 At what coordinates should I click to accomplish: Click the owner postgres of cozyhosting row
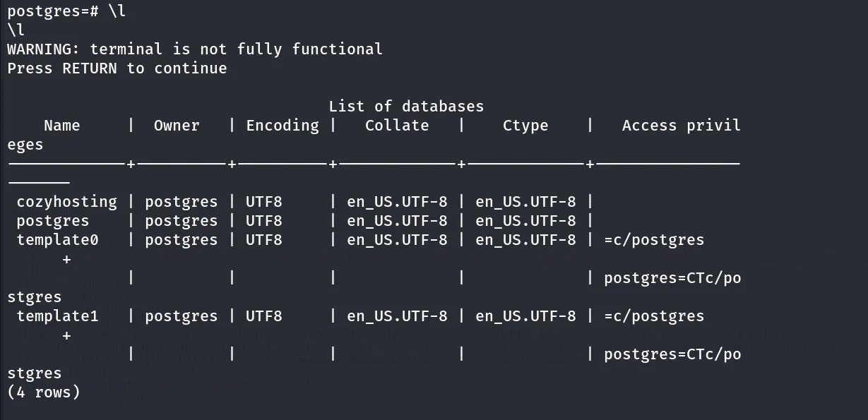(x=182, y=202)
